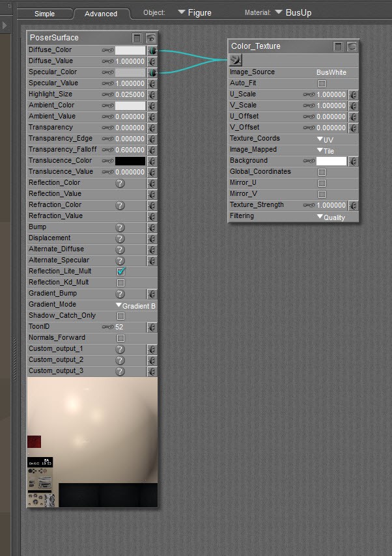Click the Displacement connector plug icon

coord(152,238)
